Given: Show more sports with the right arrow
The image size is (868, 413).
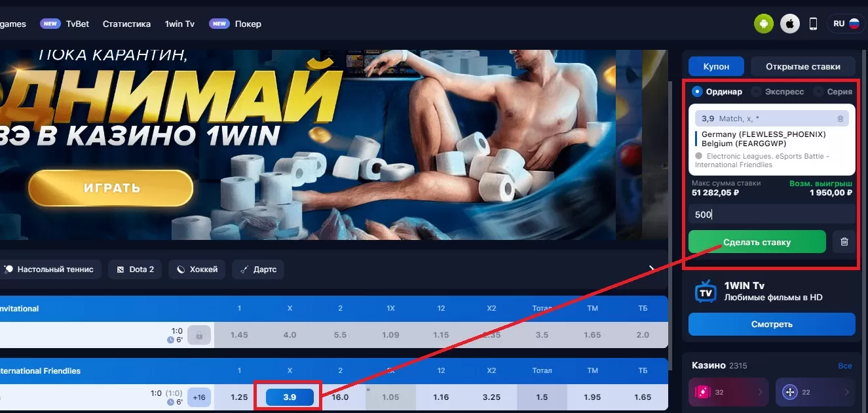Looking at the screenshot, I should click(x=652, y=269).
